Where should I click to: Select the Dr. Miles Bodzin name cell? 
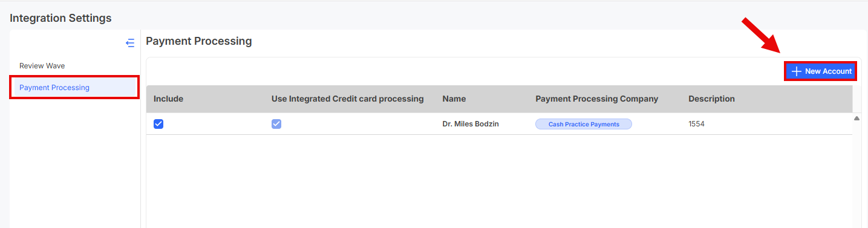(471, 124)
